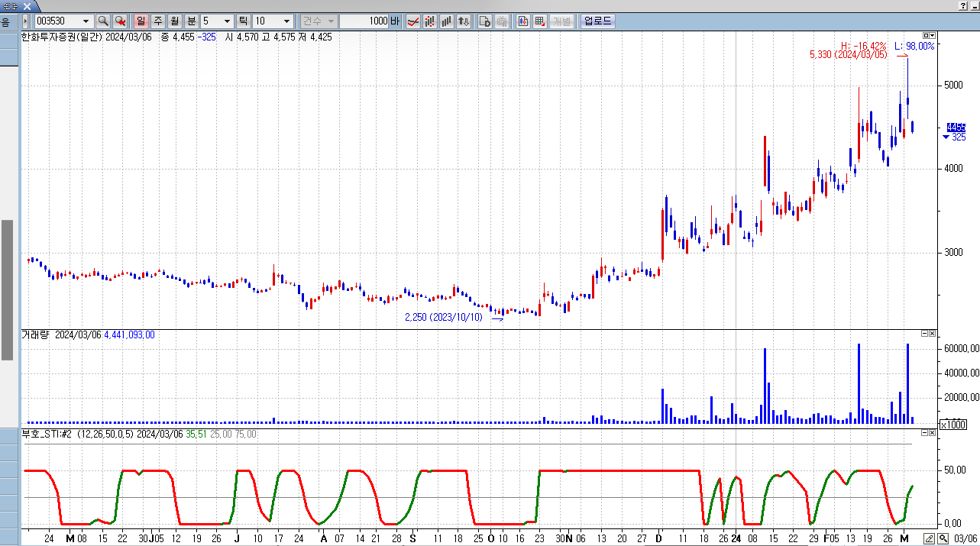This screenshot has height=546, width=980.
Task: Open the grid table icon in toolbar
Action: [x=539, y=21]
